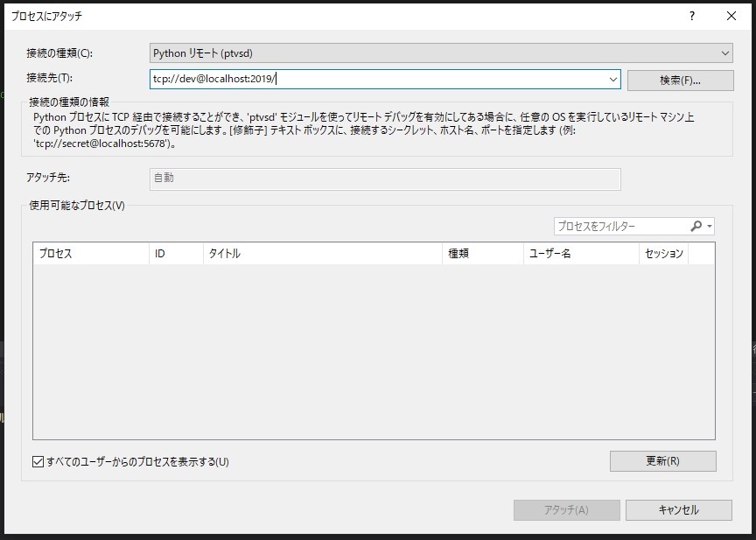This screenshot has height=540, width=756.
Task: Toggle すべてのユーザーからのプロセスを表示する checkbox
Action: [38, 462]
